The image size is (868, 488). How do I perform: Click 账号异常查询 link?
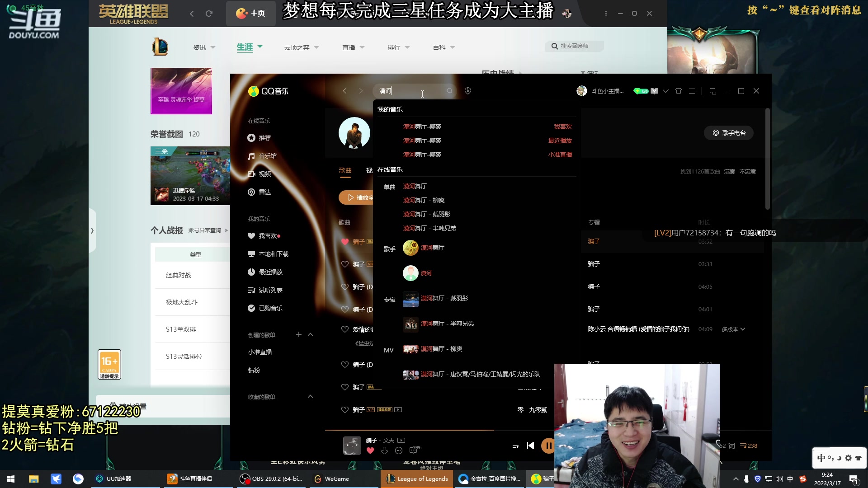[x=205, y=230]
